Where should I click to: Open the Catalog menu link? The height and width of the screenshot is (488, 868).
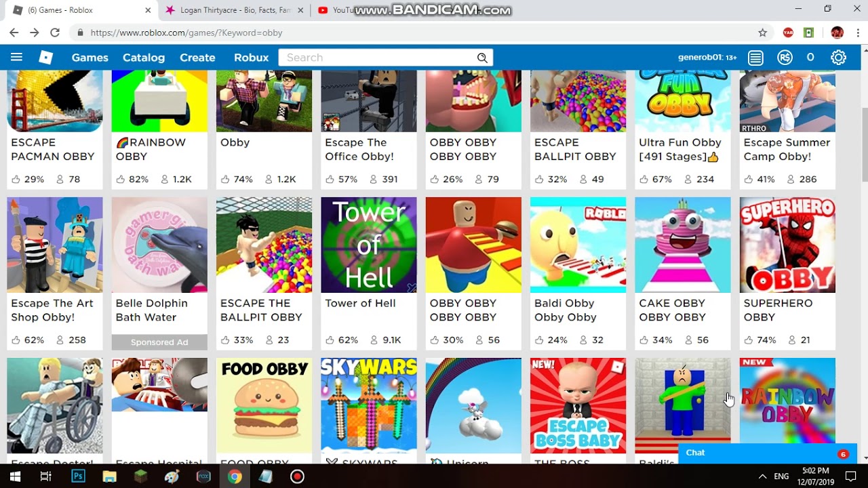pos(144,58)
